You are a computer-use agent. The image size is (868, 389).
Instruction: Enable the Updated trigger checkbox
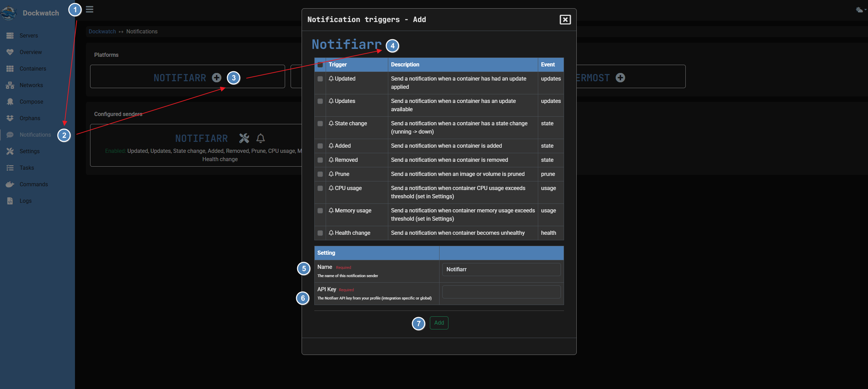point(320,78)
